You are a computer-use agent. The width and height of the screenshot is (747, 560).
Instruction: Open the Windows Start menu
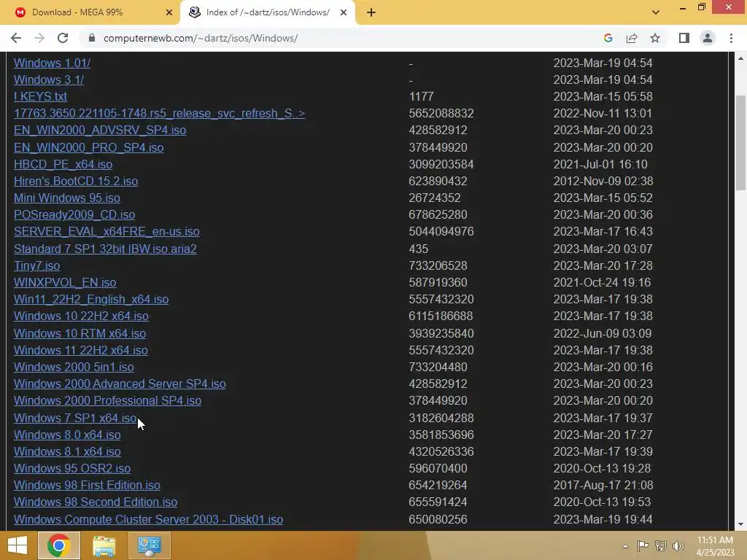[x=18, y=545]
